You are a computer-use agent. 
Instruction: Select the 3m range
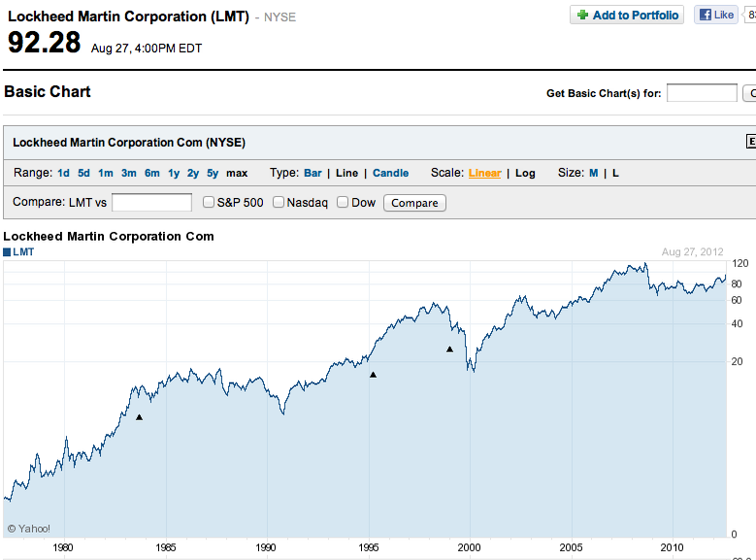129,173
